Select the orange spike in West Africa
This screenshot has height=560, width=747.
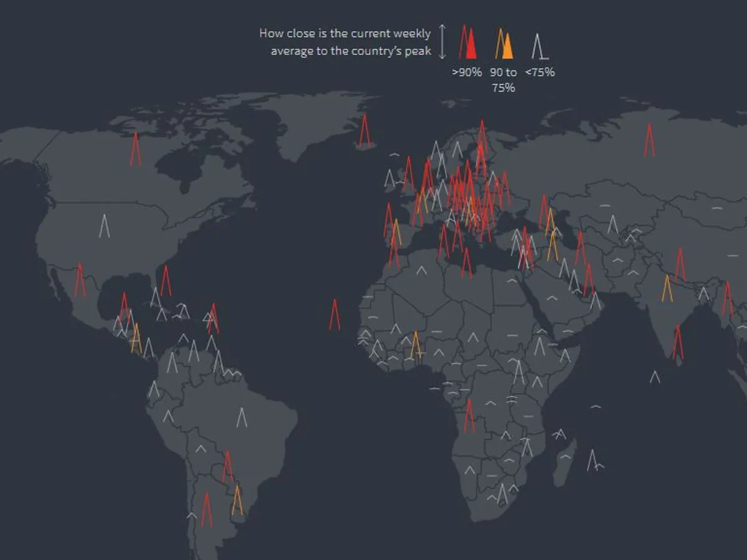point(415,345)
